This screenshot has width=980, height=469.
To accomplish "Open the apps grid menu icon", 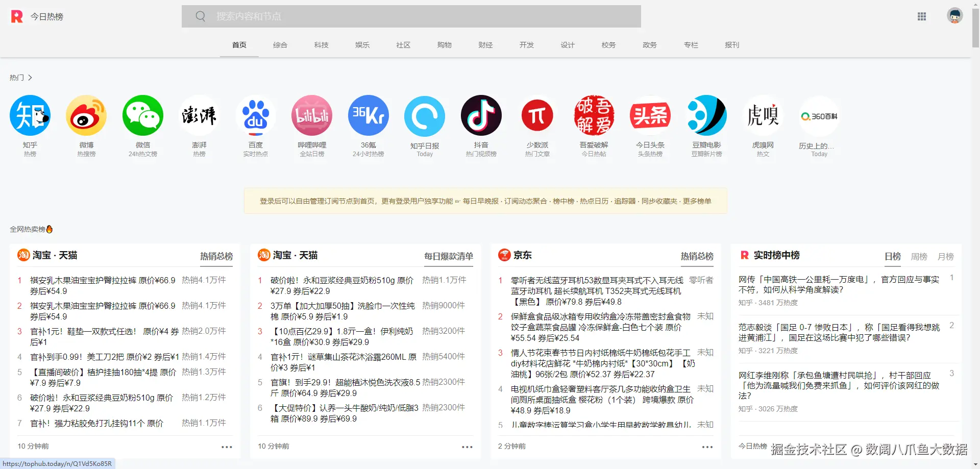I will tap(922, 16).
